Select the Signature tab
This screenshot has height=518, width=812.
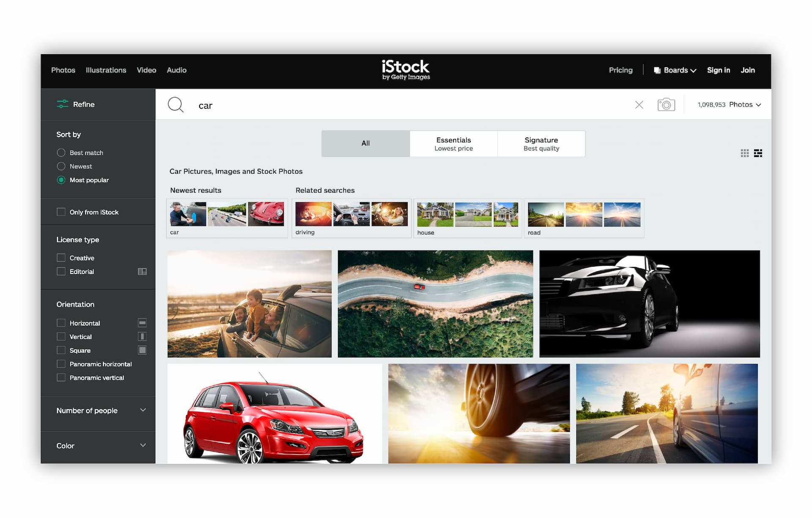(x=540, y=143)
